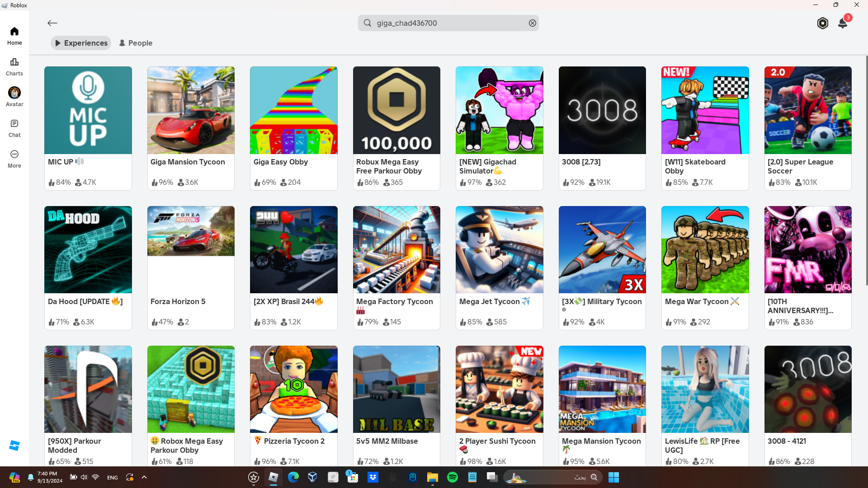Viewport: 868px width, 488px height.
Task: Open the notifications bell
Action: [x=843, y=23]
